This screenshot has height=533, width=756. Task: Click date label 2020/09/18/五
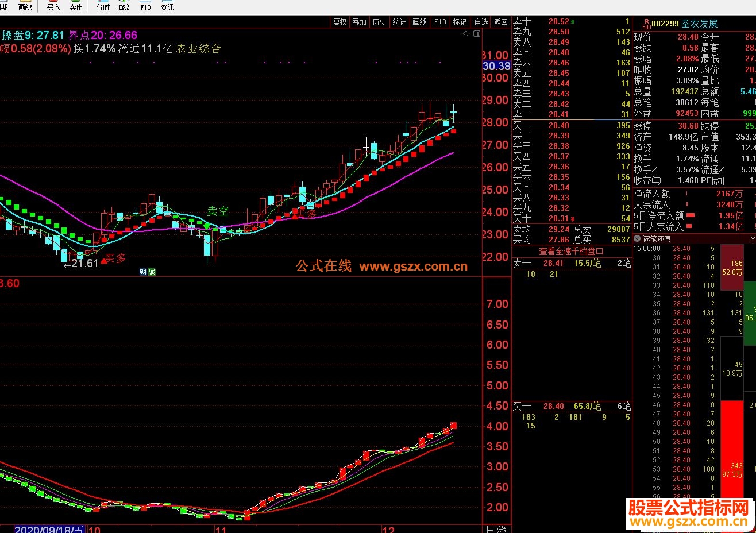pyautogui.click(x=49, y=529)
